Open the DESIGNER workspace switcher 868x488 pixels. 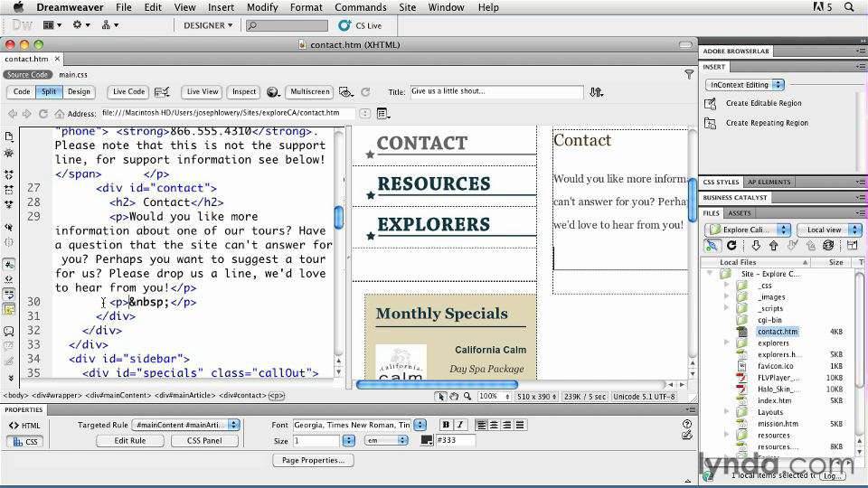(208, 25)
